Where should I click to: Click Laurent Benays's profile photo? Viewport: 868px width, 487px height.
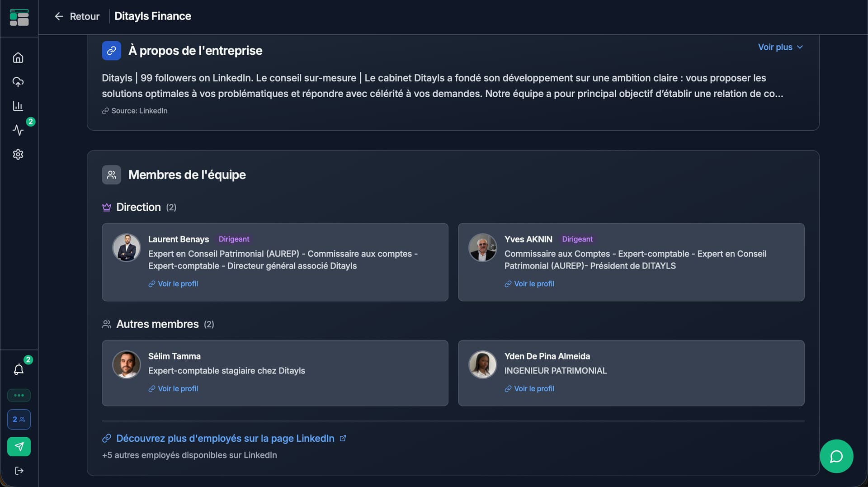click(x=127, y=248)
